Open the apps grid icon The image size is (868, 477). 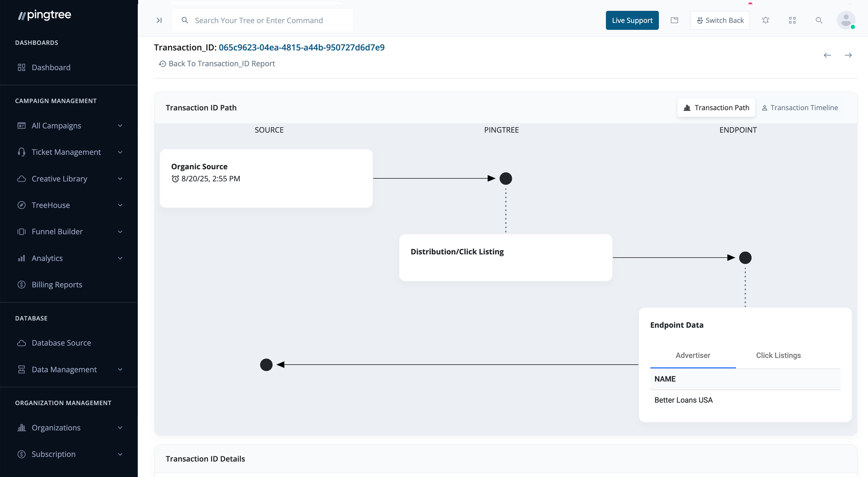point(792,20)
